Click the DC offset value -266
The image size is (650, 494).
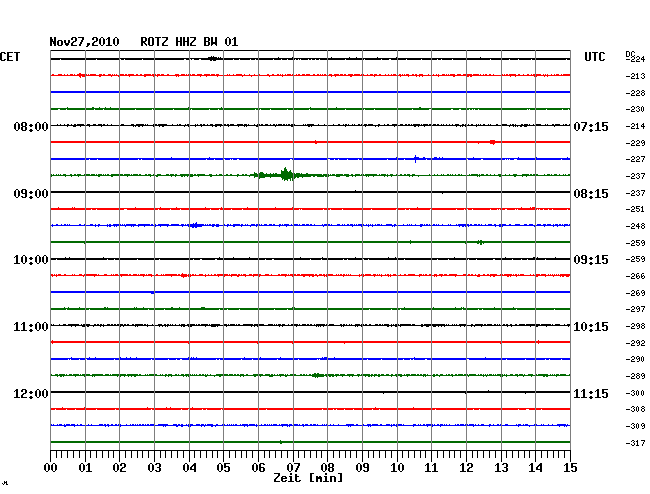635,276
